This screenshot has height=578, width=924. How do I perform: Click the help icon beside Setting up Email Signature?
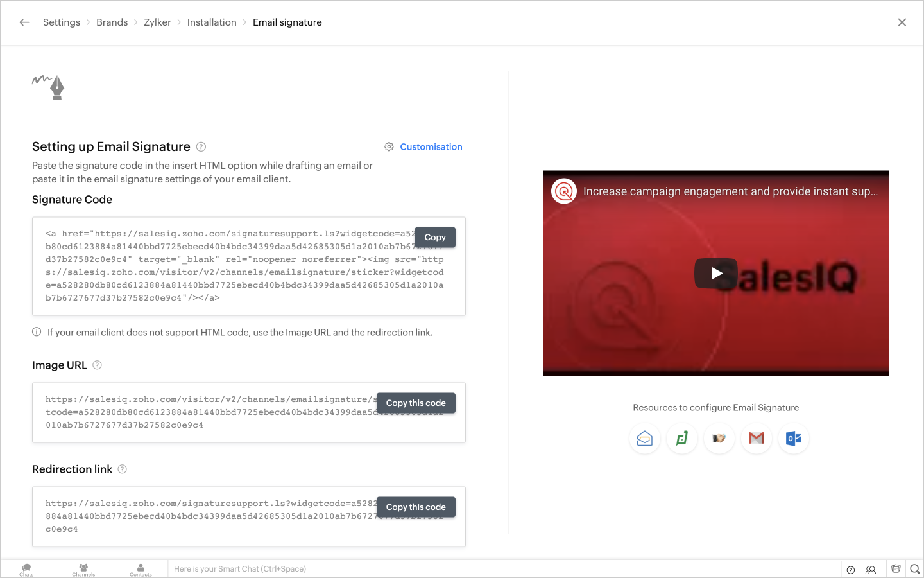[x=201, y=147]
